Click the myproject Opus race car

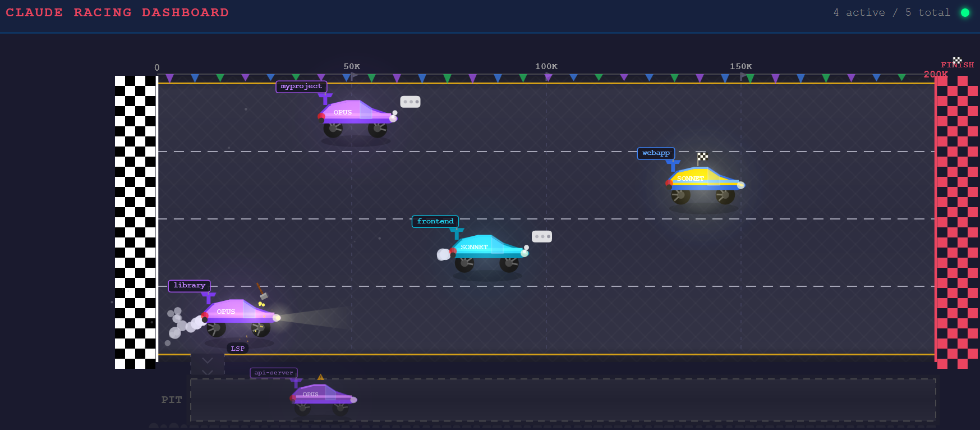pyautogui.click(x=357, y=118)
